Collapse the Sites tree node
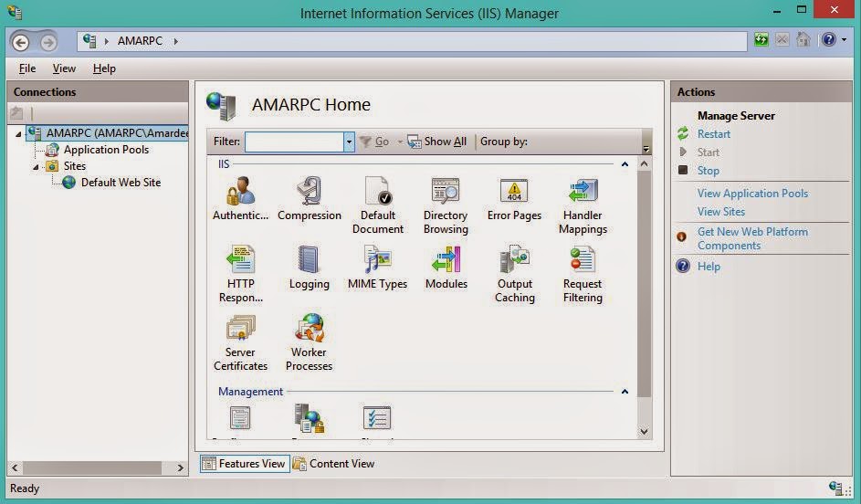The image size is (861, 504). (x=36, y=166)
